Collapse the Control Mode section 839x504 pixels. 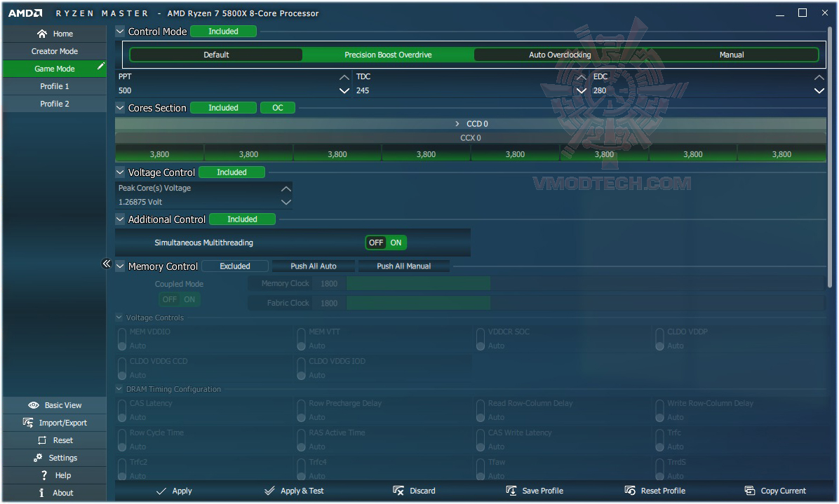click(x=120, y=32)
